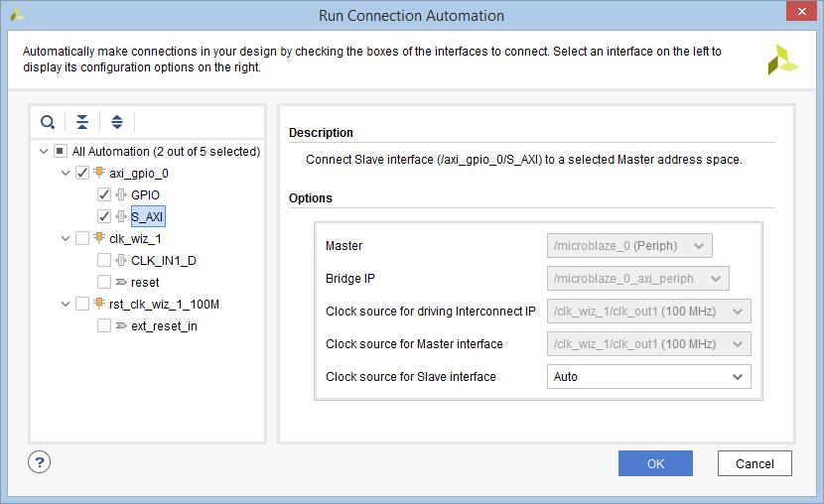Screen dimensions: 824x504
Task: Click the Collapse All toolbar icon
Action: click(x=82, y=122)
